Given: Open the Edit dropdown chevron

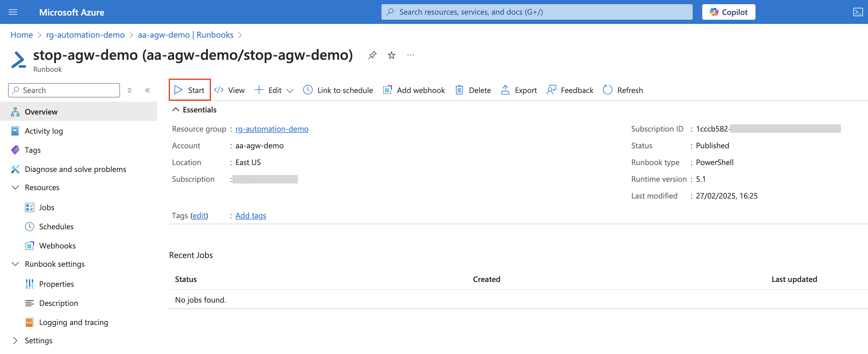Looking at the screenshot, I should pos(290,91).
